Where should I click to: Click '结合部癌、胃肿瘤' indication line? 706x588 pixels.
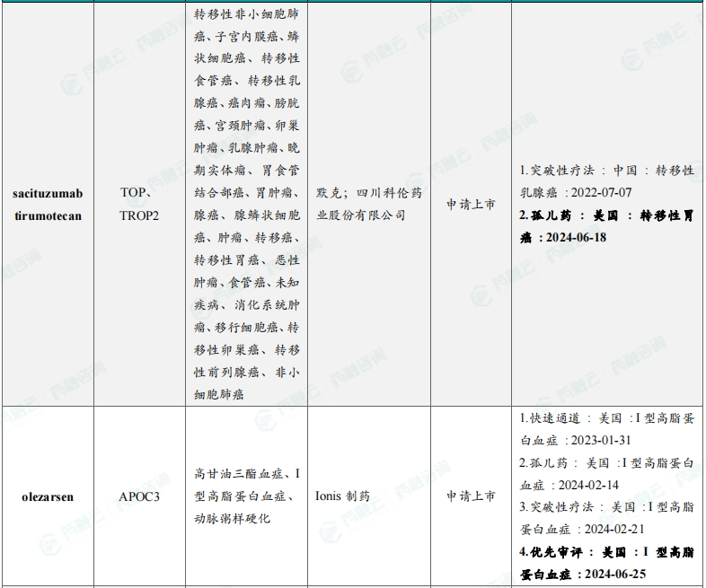coord(246,193)
